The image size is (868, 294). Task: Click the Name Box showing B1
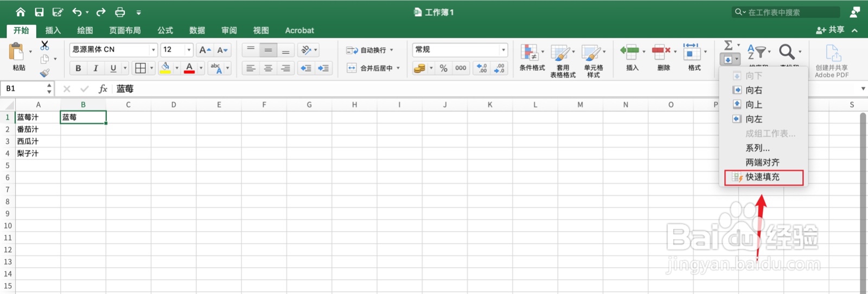tap(28, 88)
